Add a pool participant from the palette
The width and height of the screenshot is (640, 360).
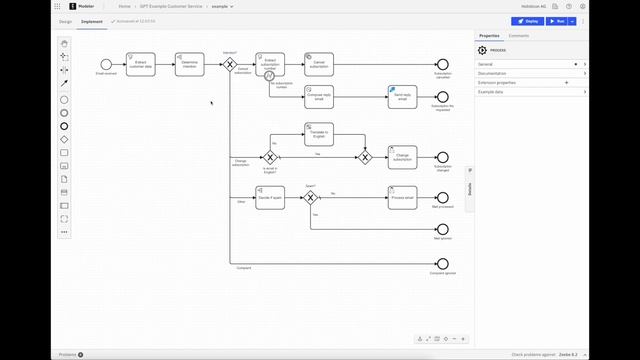tap(64, 206)
